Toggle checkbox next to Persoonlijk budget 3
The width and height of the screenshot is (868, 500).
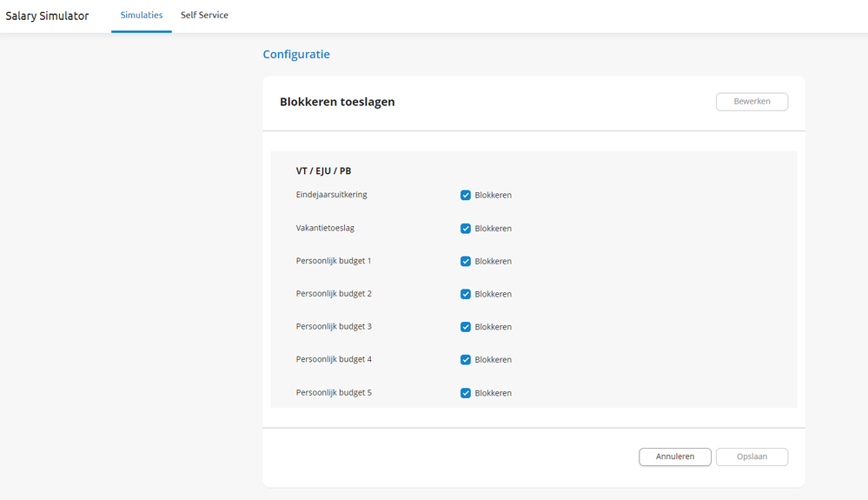pyautogui.click(x=466, y=327)
